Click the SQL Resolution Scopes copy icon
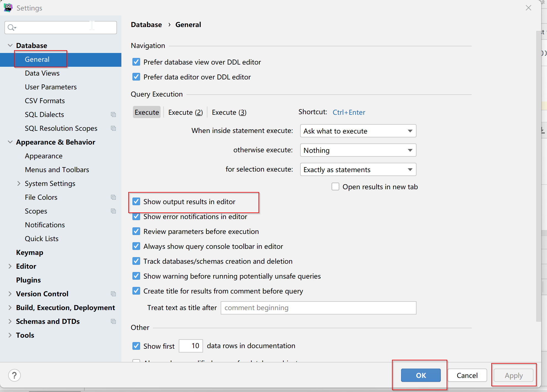Image resolution: width=547 pixels, height=392 pixels. click(x=114, y=128)
